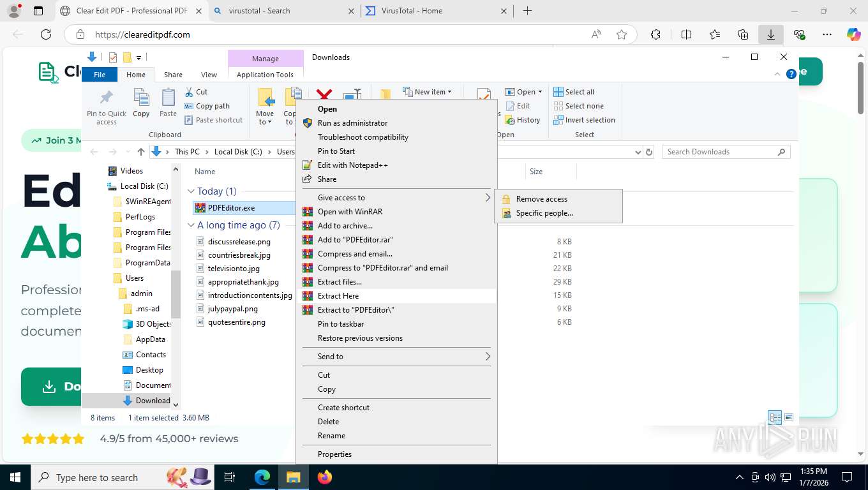Open Task View from taskbar
Image resolution: width=868 pixels, height=490 pixels.
point(230,477)
